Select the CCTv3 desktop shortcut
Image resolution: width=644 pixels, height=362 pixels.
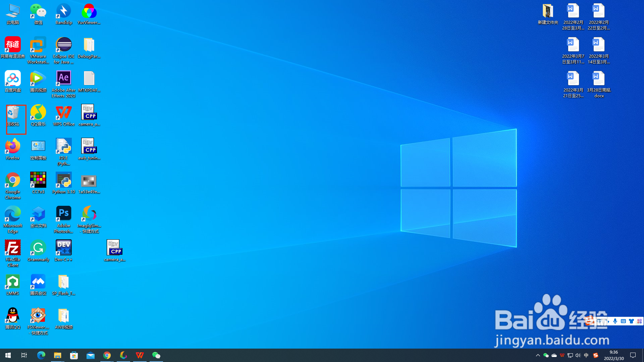[38, 183]
